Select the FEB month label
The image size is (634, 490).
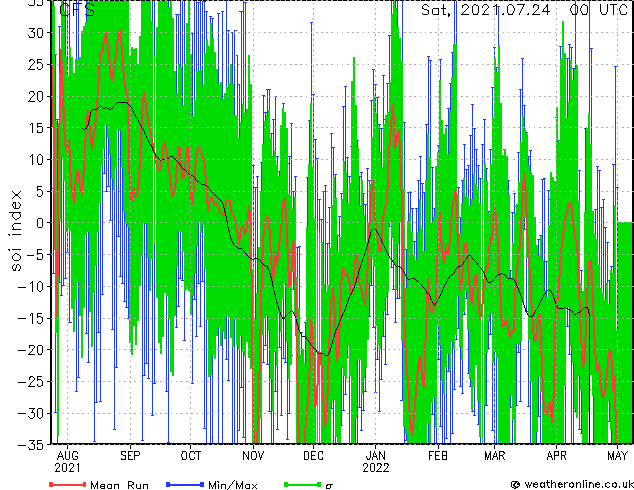pyautogui.click(x=437, y=454)
